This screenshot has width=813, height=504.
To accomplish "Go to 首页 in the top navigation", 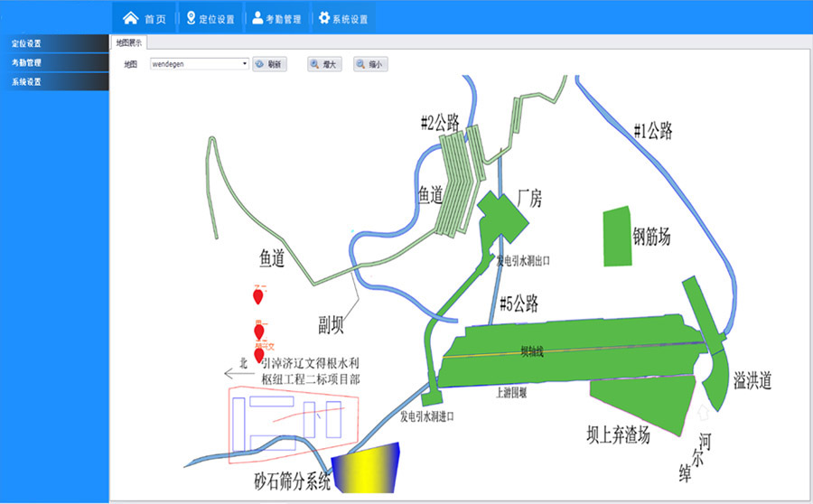I will pyautogui.click(x=145, y=18).
